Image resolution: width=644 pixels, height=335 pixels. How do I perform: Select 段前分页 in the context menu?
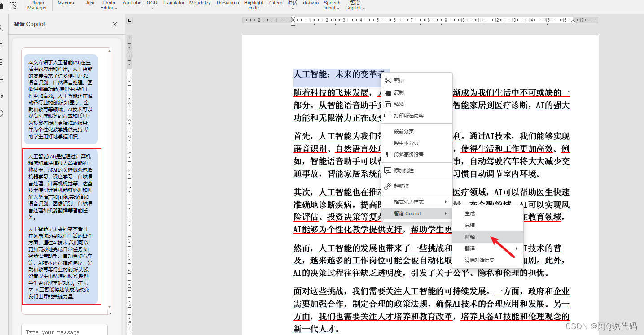coord(416,131)
